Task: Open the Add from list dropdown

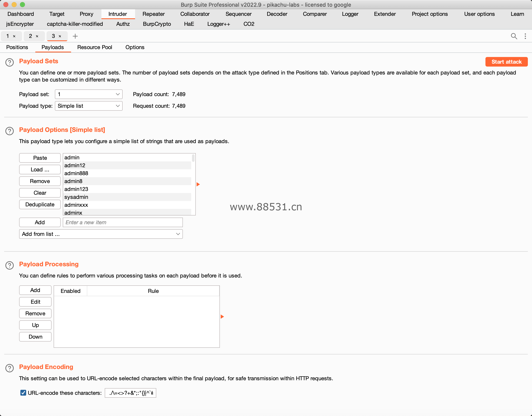Action: coord(101,234)
